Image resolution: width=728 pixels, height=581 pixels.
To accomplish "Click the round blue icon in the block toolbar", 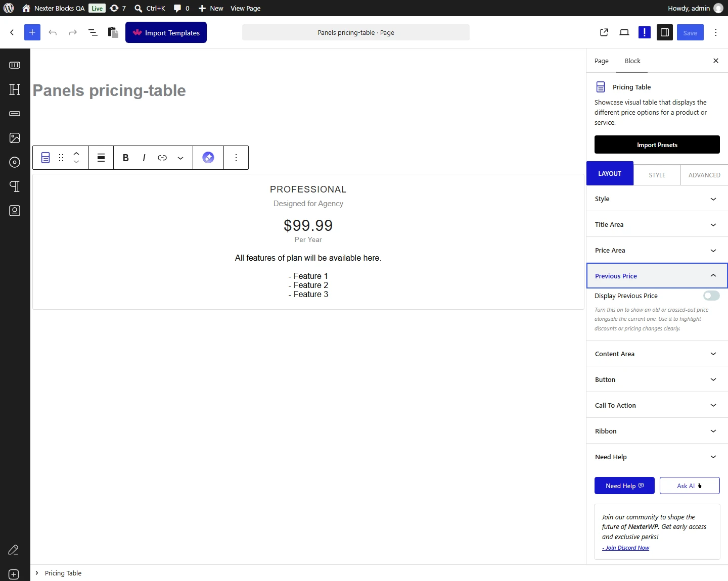I will click(x=208, y=158).
